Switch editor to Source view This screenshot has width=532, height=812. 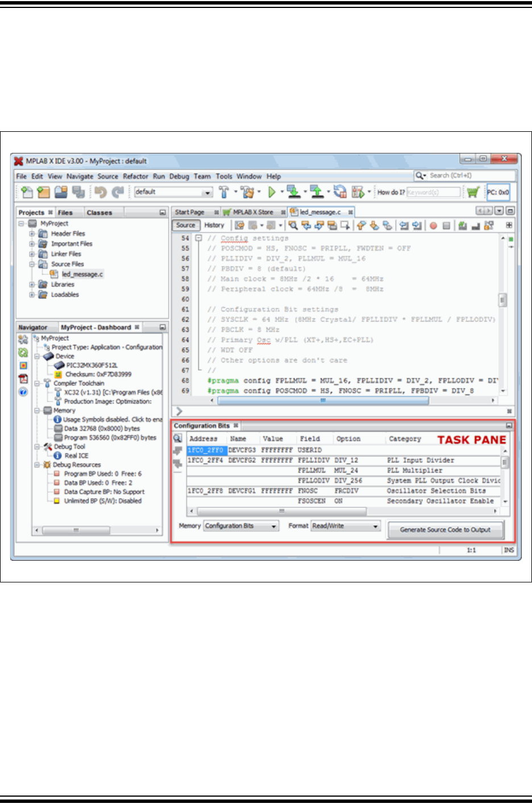click(186, 226)
